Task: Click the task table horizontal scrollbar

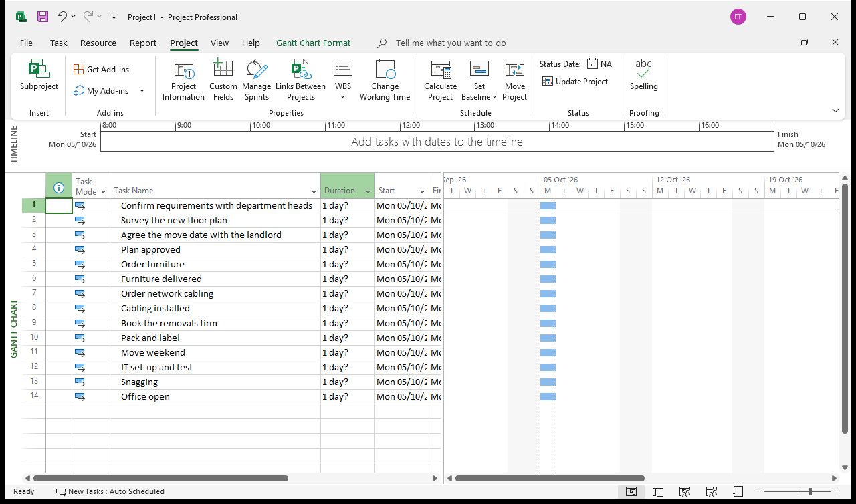Action: (160, 478)
